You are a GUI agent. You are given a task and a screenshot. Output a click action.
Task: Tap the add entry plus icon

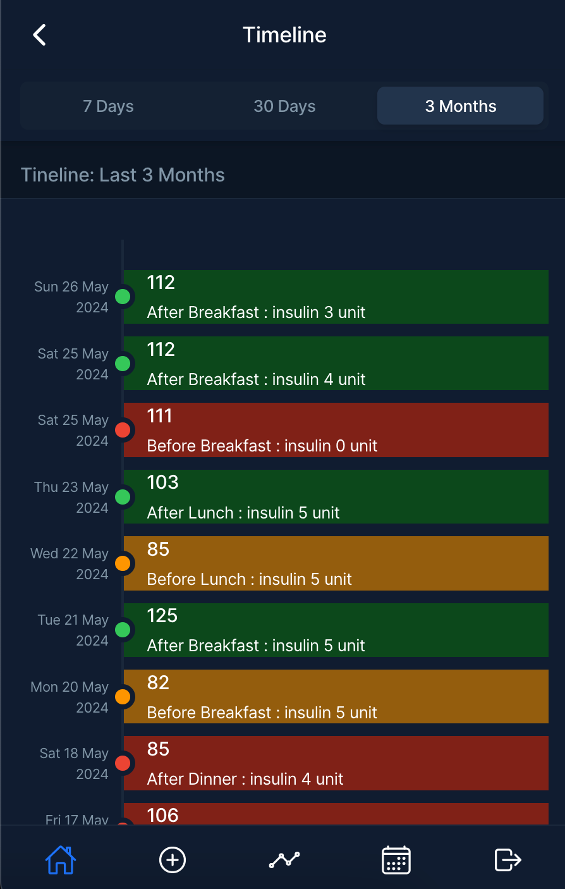coord(173,859)
